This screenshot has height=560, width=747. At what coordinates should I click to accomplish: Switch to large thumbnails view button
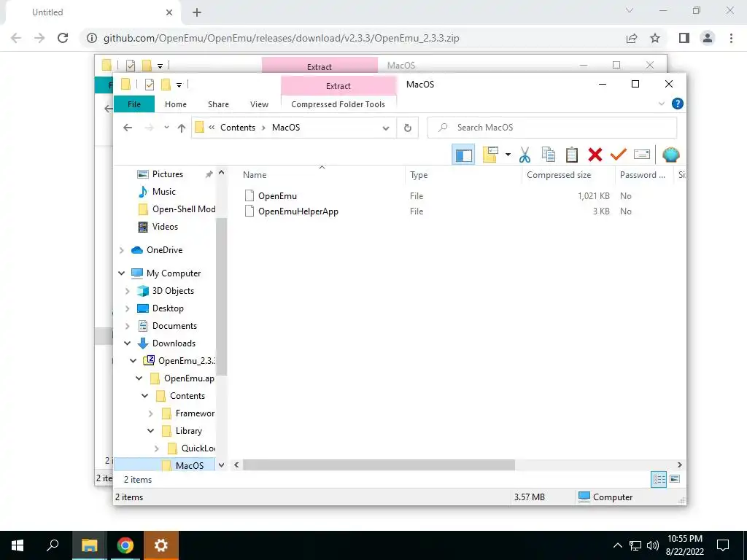[x=675, y=480]
